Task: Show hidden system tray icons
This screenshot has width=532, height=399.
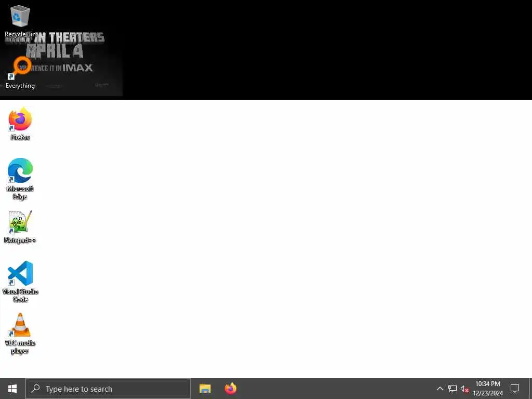Action: tap(440, 389)
